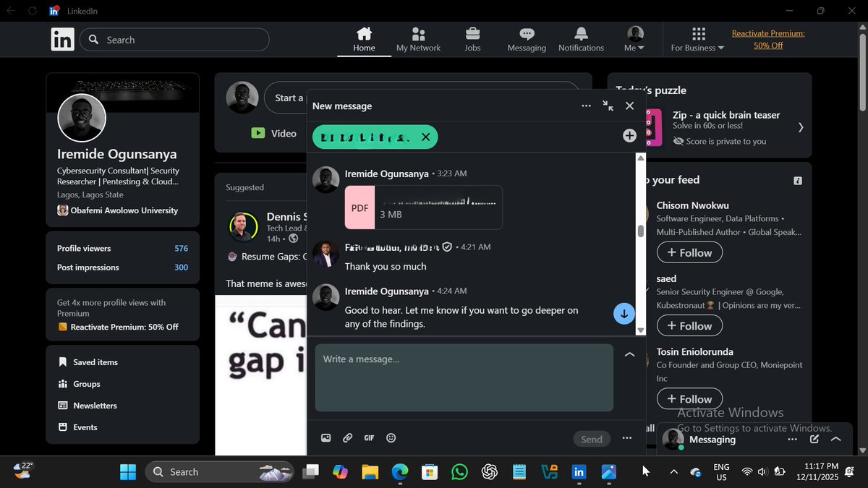The width and height of the screenshot is (868, 488).
Task: Expand the message compose box chevron
Action: coord(629,354)
